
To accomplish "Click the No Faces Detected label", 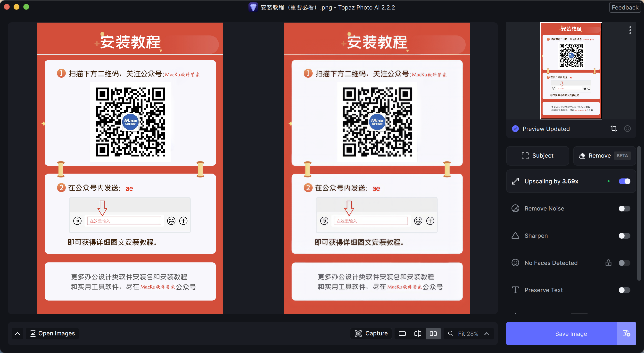I will [x=551, y=263].
